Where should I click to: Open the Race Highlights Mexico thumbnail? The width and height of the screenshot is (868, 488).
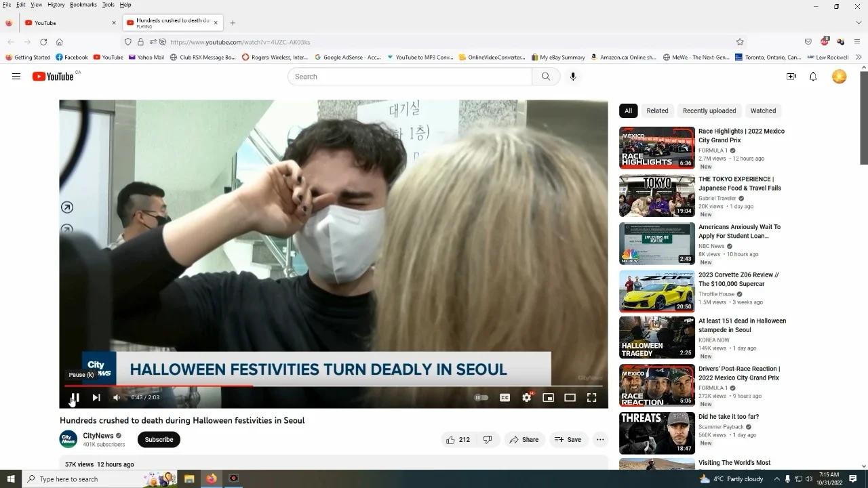pos(657,148)
